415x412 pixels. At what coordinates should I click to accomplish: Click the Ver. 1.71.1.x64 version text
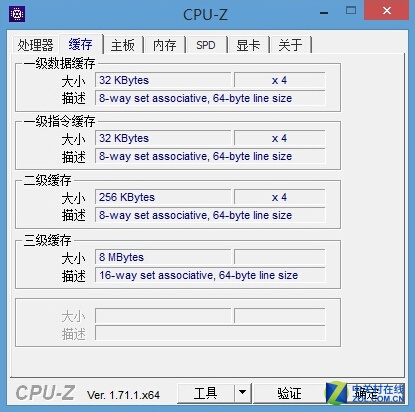click(123, 395)
